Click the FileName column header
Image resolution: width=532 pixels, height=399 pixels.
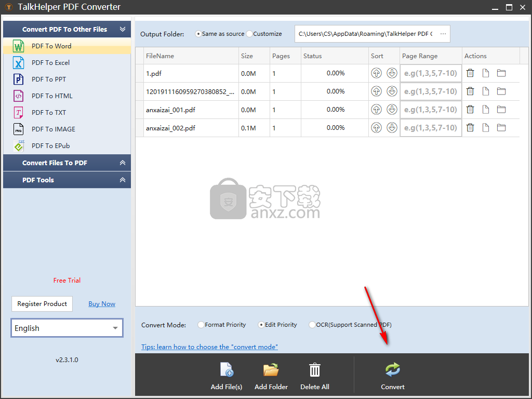click(x=191, y=56)
